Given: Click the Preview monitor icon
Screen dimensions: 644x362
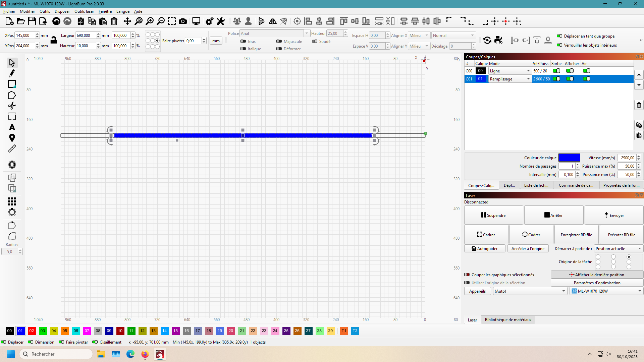Looking at the screenshot, I should coord(196,21).
